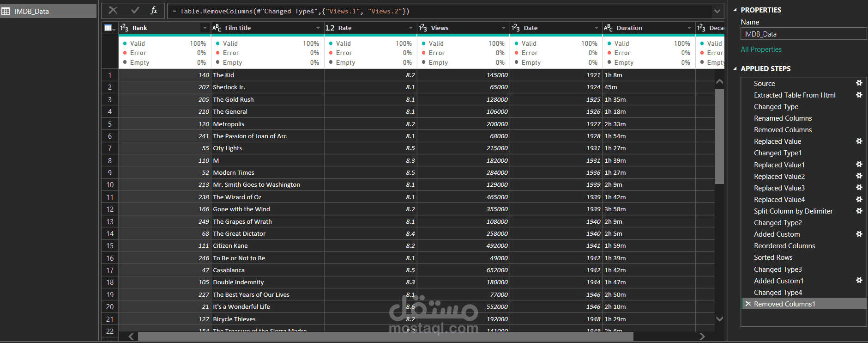Click the Date column data type icon
Image resolution: width=868 pixels, height=343 pixels.
point(516,28)
